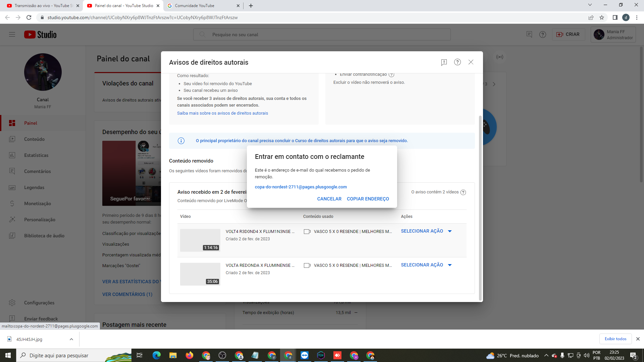
Task: Reload the page
Action: tap(29, 17)
